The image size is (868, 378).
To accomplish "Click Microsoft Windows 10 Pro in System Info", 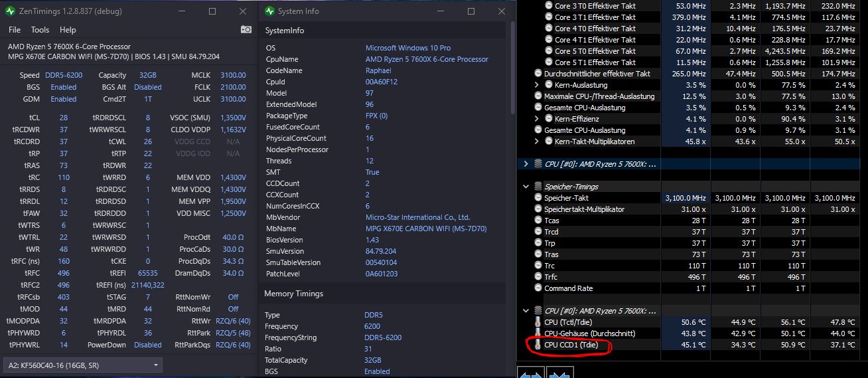I will click(408, 48).
